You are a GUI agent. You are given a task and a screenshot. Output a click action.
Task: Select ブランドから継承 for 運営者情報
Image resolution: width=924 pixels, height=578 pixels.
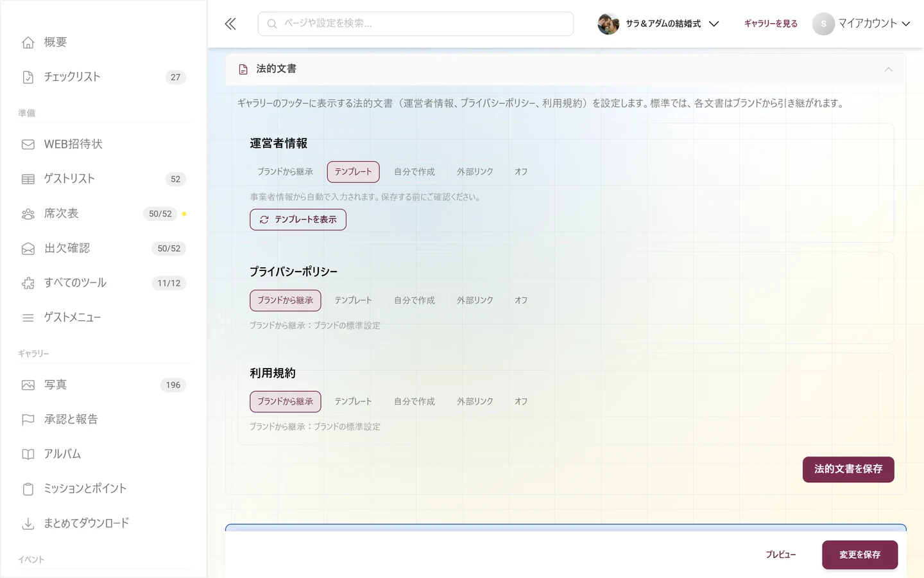pyautogui.click(x=286, y=172)
